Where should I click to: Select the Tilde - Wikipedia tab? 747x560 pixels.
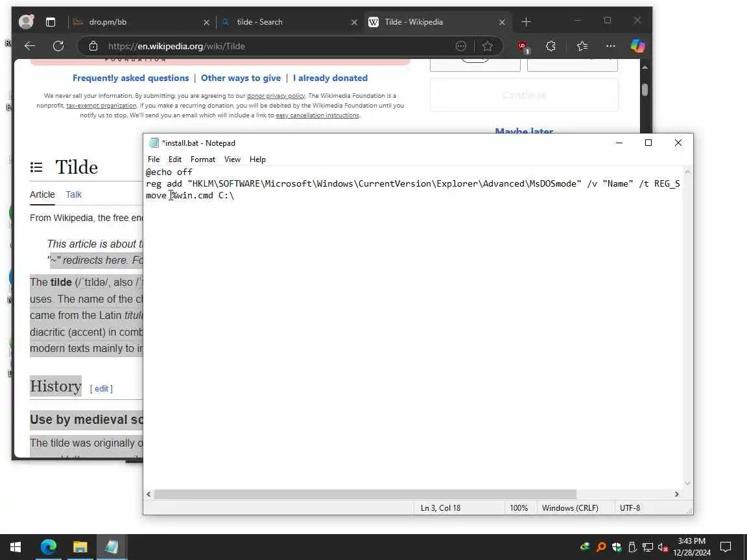436,22
